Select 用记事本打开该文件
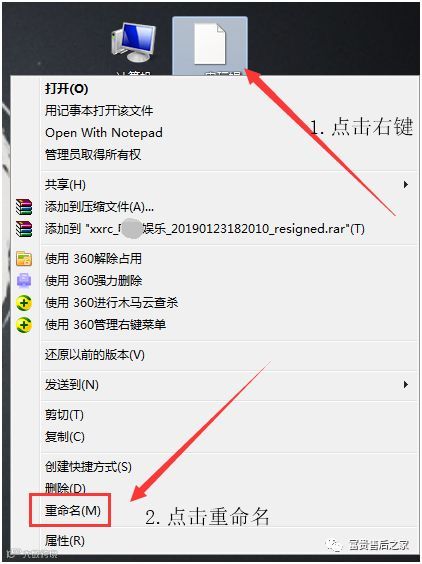 99,111
